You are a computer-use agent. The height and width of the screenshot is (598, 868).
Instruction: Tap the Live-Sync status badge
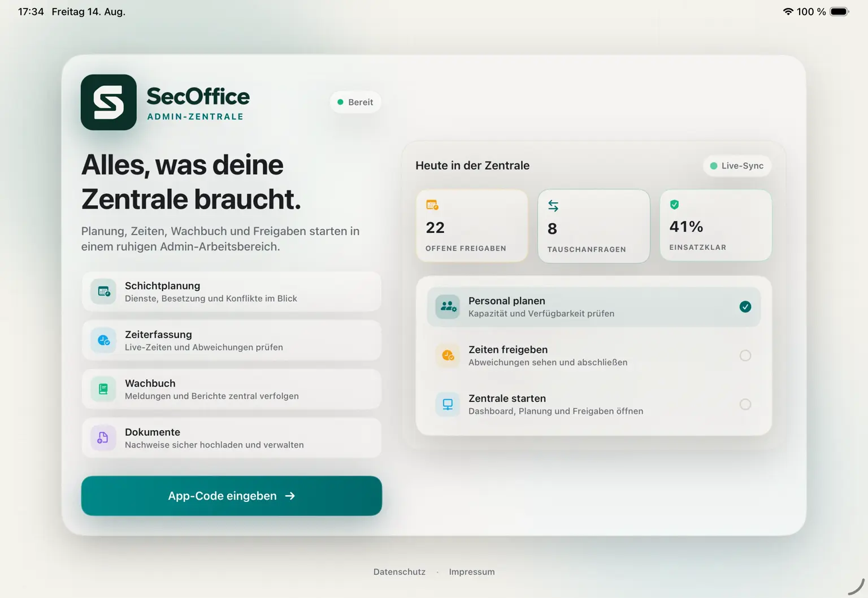[737, 166]
